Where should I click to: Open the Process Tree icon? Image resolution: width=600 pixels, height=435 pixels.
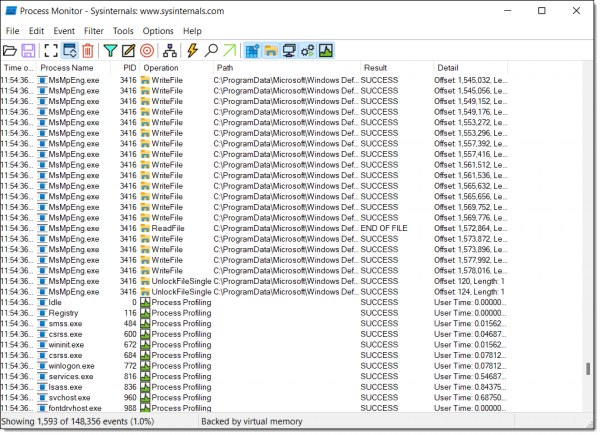(170, 51)
